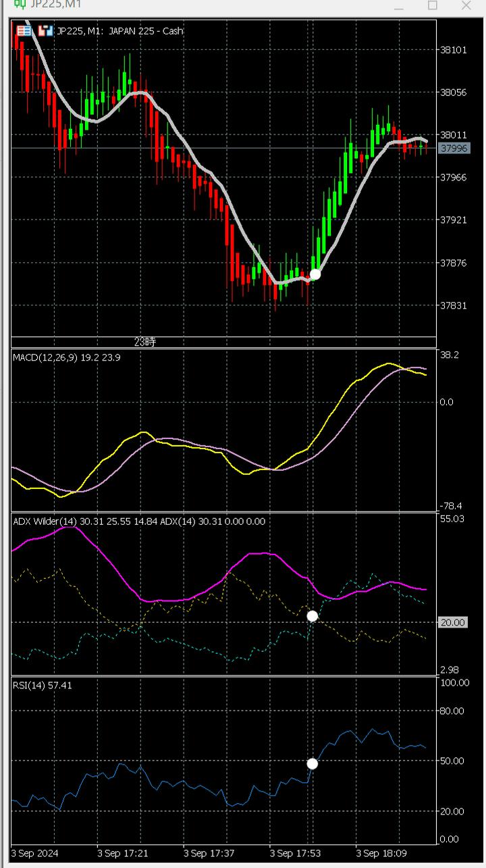Close the JP225,M1 chart window
This screenshot has height=868, width=486.
pyautogui.click(x=466, y=5)
